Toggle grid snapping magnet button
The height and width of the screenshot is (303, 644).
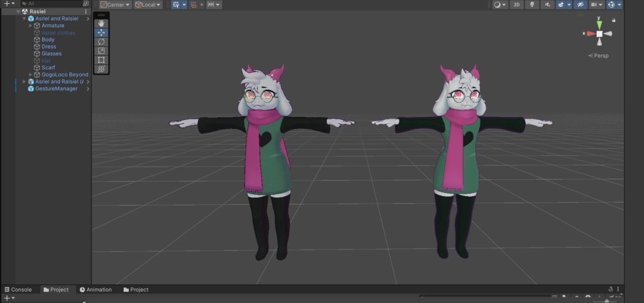tap(194, 4)
